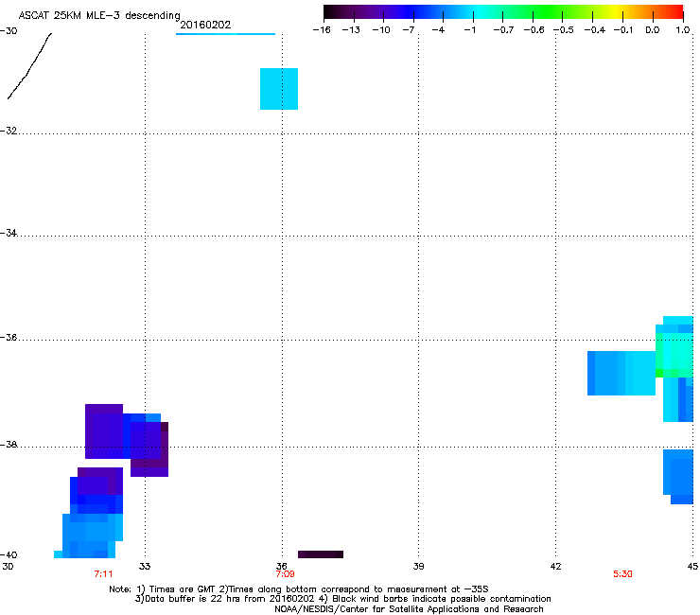Click the -1 colorbar label

point(469,30)
